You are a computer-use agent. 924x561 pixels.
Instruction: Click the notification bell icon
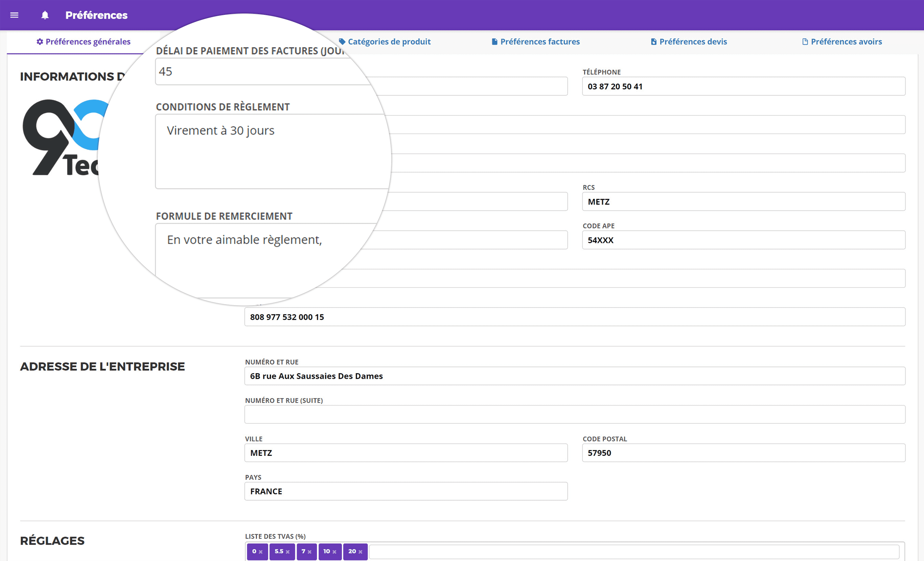[45, 15]
